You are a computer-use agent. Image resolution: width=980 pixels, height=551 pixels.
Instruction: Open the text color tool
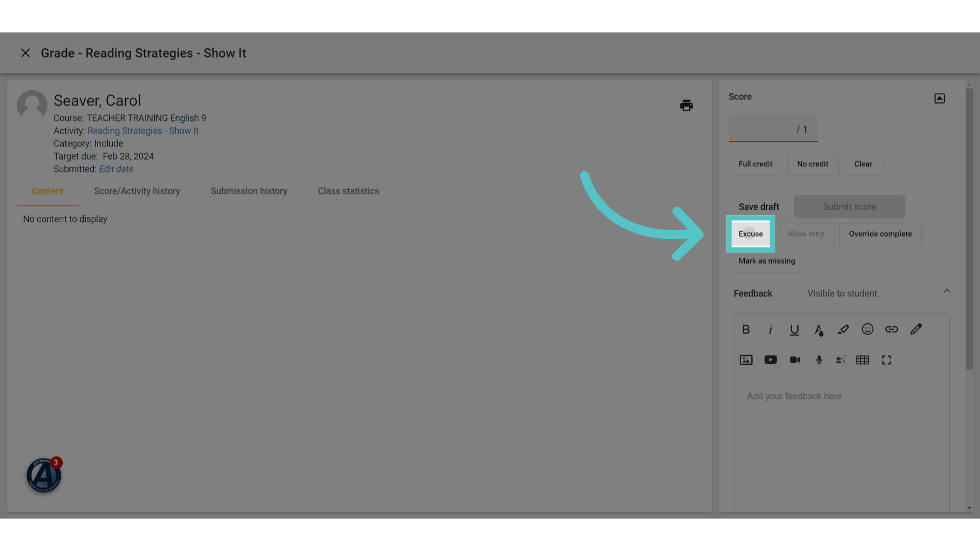[x=819, y=330]
